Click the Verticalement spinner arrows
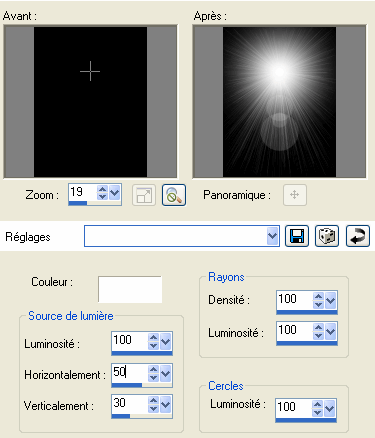This screenshot has height=438, width=375. pyautogui.click(x=153, y=405)
